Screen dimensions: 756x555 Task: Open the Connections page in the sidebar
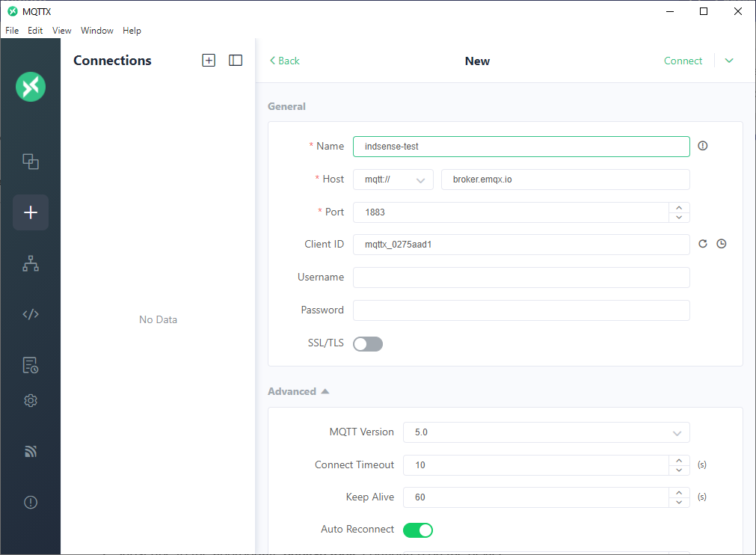click(31, 162)
